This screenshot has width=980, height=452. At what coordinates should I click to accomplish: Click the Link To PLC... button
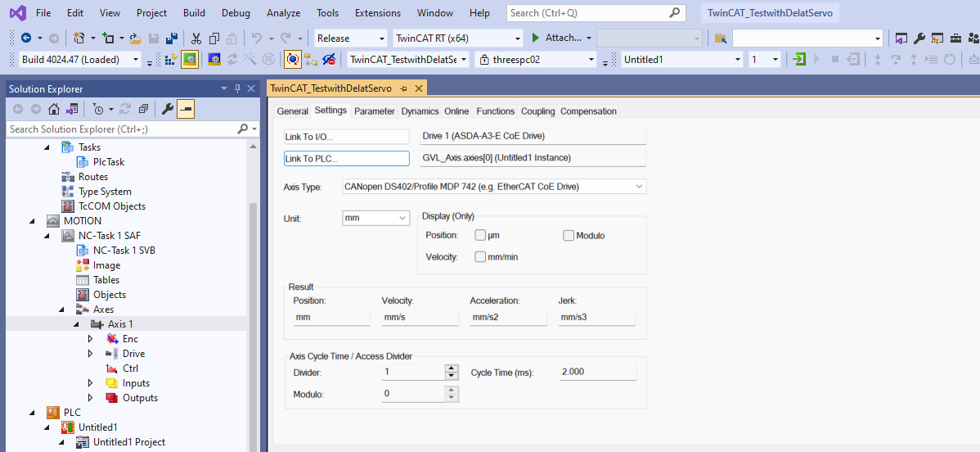click(346, 159)
